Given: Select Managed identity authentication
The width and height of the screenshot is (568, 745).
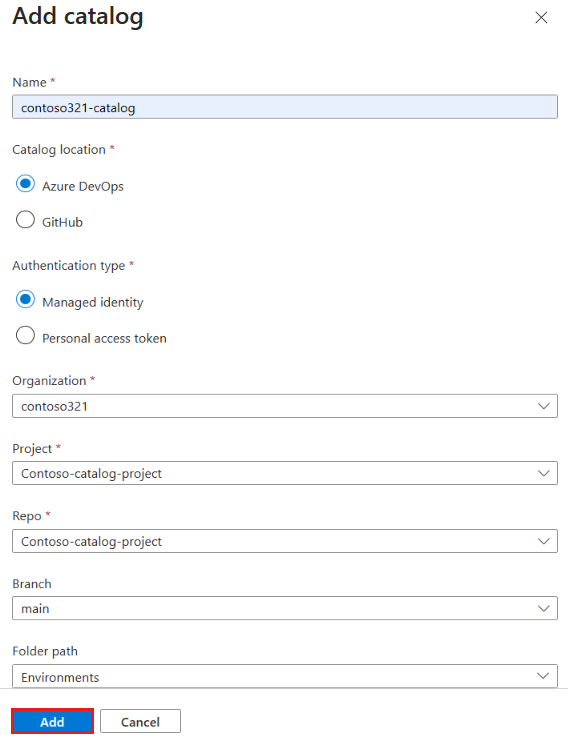Looking at the screenshot, I should point(25,300).
